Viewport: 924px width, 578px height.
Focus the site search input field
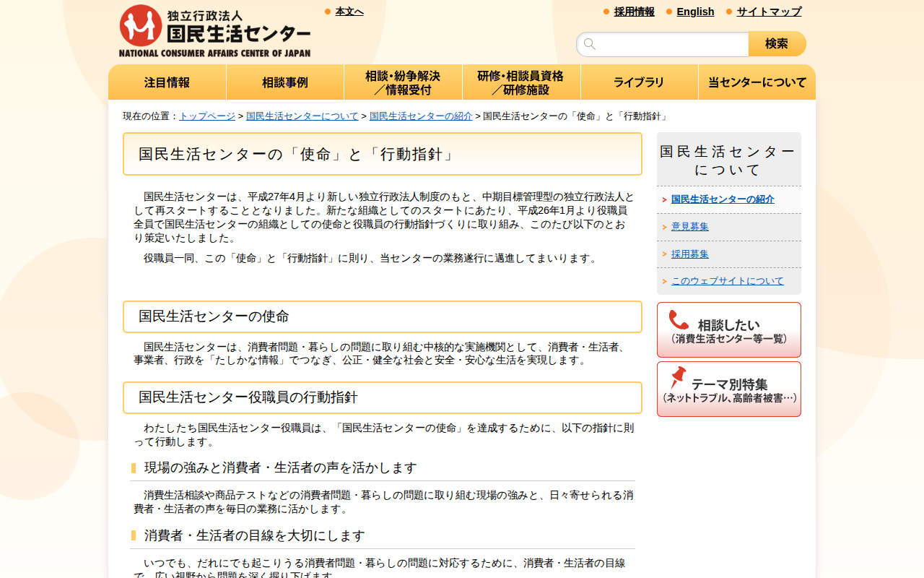coord(663,44)
